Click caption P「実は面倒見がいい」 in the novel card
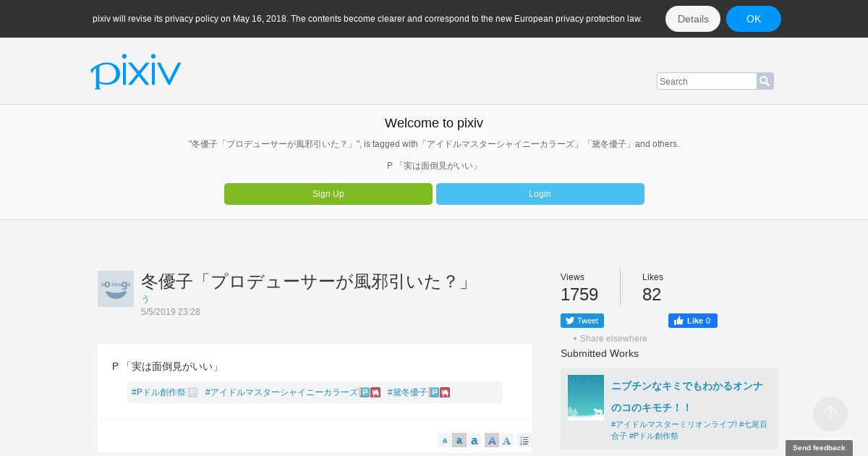 click(166, 366)
